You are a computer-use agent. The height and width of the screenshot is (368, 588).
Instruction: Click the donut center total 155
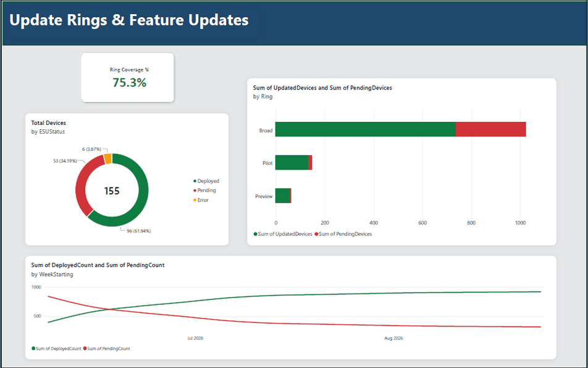coord(112,190)
